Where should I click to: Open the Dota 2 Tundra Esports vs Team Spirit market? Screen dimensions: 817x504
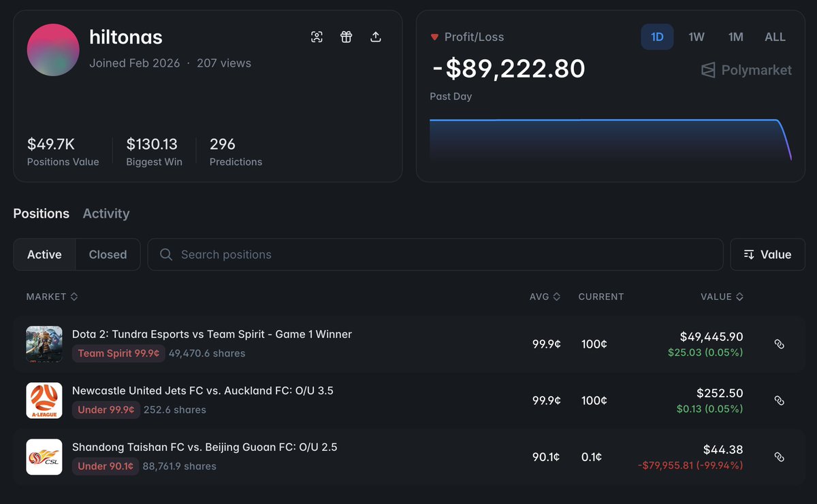(x=212, y=334)
